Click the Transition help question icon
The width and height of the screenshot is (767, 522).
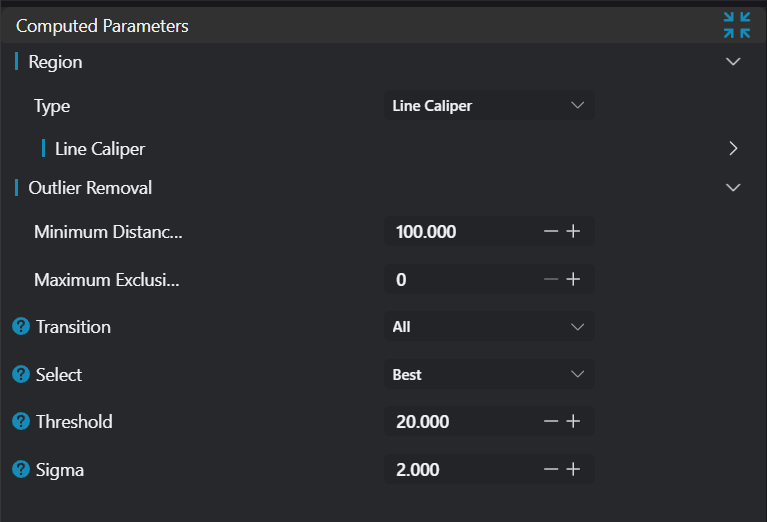[x=21, y=327]
